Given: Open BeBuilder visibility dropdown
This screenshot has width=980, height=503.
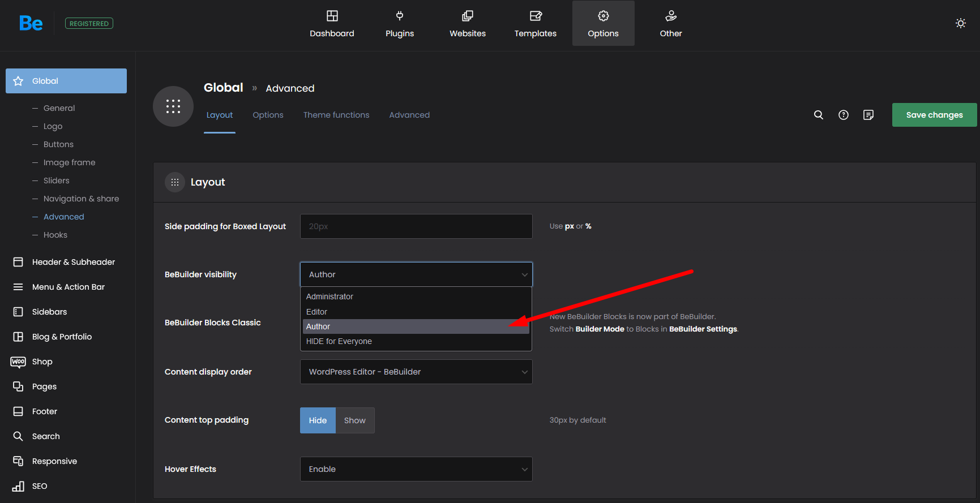Looking at the screenshot, I should pyautogui.click(x=416, y=274).
